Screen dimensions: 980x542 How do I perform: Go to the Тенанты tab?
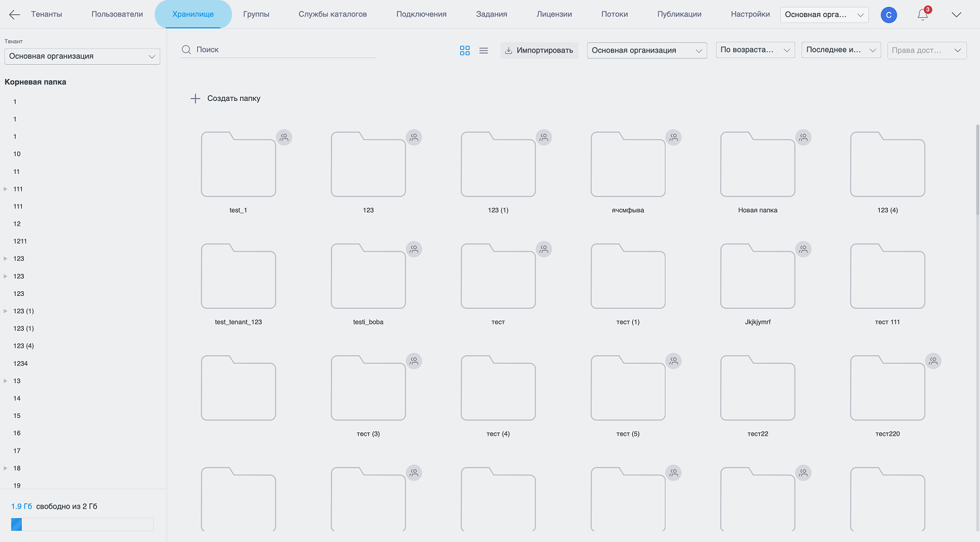pyautogui.click(x=46, y=14)
